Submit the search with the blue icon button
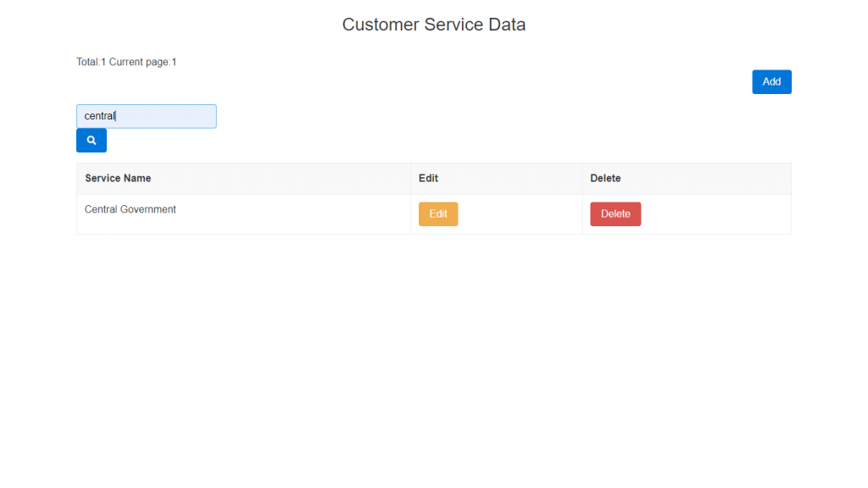The image size is (868, 488). click(x=92, y=141)
